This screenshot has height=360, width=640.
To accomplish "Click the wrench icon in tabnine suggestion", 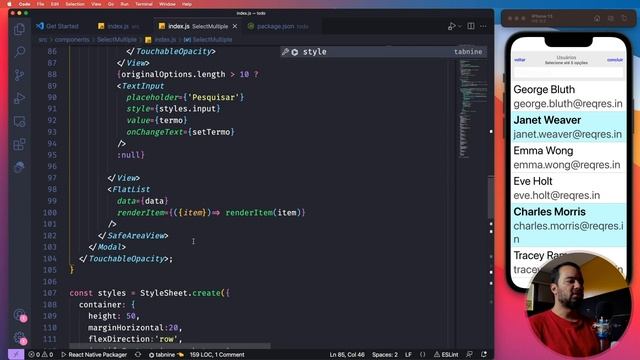I will [286, 52].
